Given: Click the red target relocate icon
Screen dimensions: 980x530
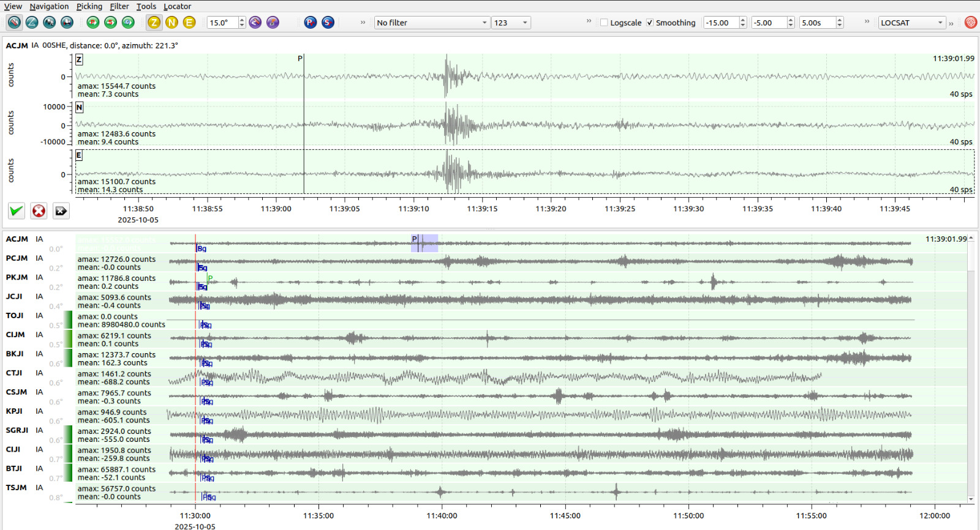Looking at the screenshot, I should (971, 23).
